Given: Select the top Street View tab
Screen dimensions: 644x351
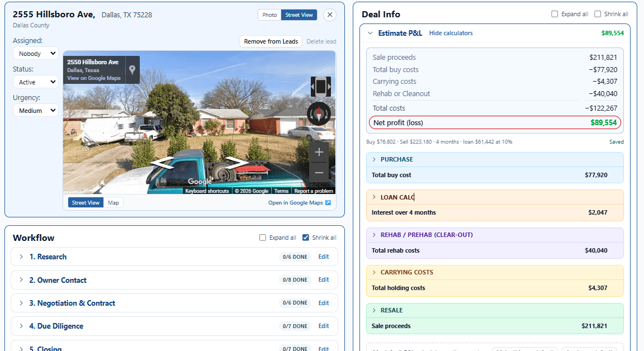Looking at the screenshot, I should pyautogui.click(x=299, y=15).
